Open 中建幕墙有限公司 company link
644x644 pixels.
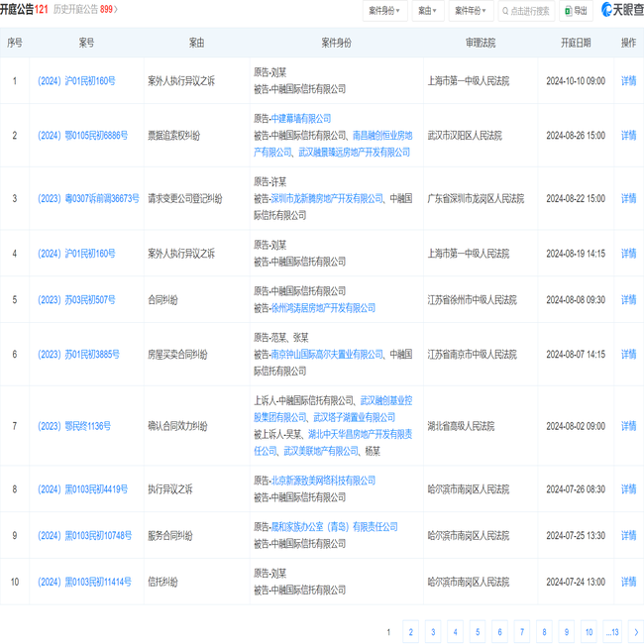coord(300,119)
